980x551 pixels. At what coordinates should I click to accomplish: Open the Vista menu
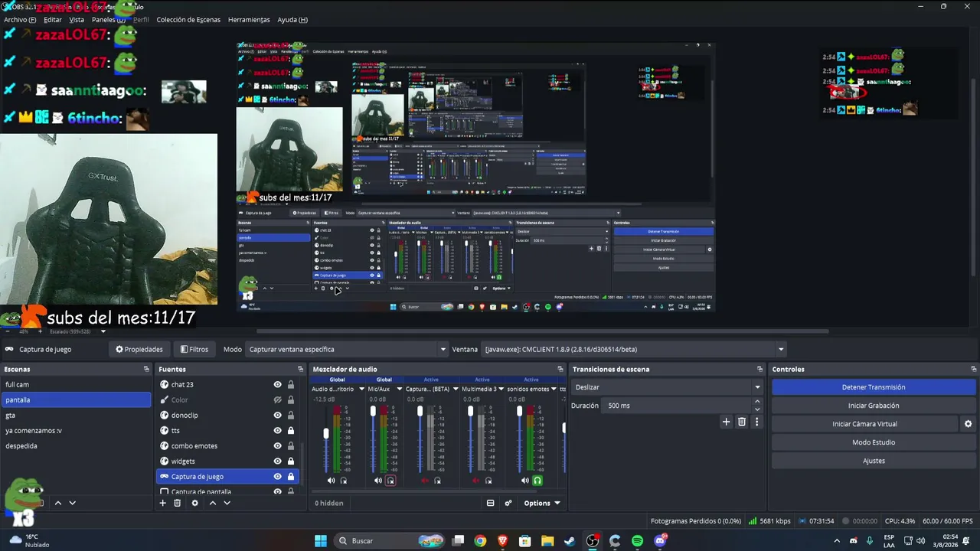(77, 20)
